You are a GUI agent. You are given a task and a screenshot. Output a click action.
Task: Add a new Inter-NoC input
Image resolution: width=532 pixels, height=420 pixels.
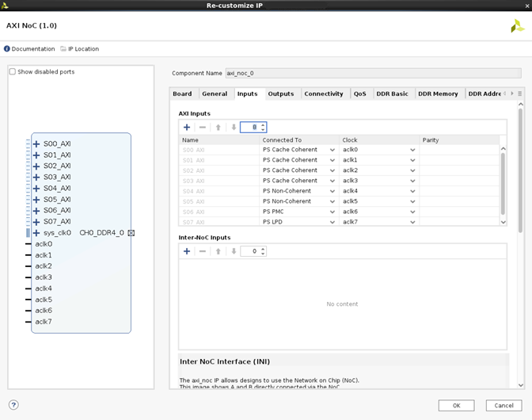coord(187,251)
